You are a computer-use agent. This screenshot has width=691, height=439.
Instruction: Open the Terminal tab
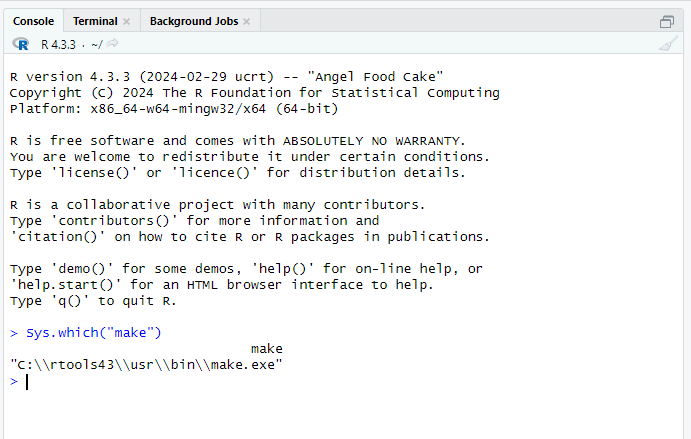(95, 21)
